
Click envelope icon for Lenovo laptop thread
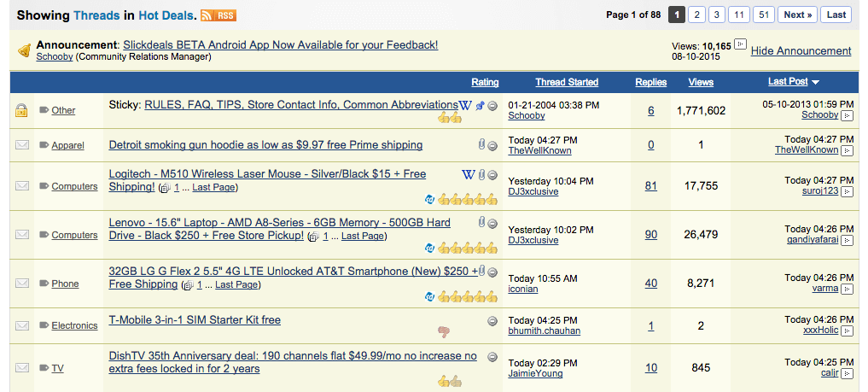pos(21,235)
